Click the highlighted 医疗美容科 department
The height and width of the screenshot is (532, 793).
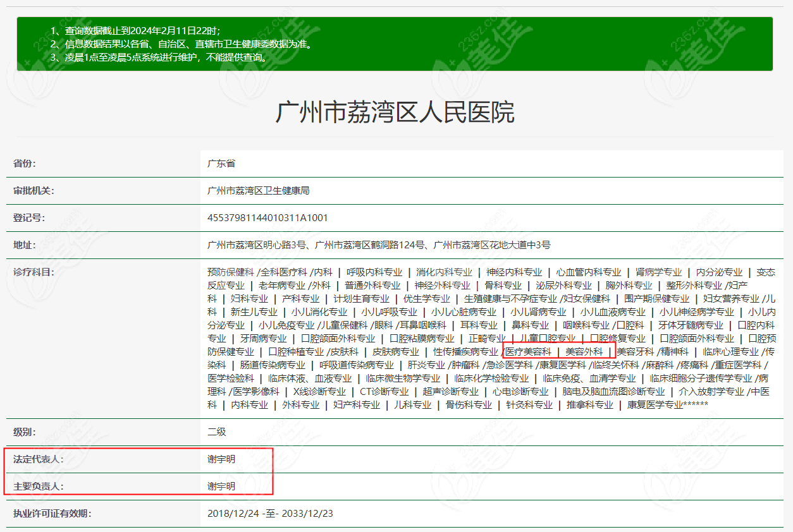coord(528,352)
